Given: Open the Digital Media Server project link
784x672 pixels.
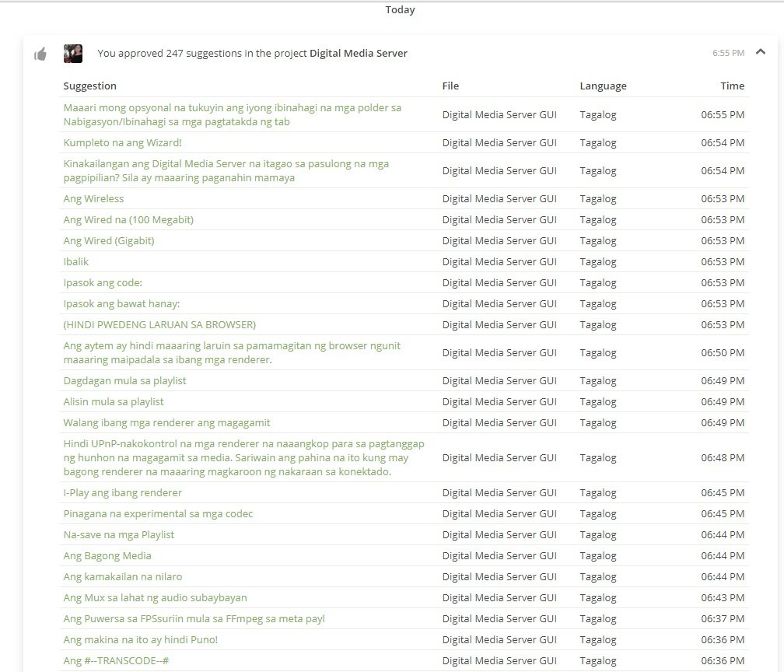Looking at the screenshot, I should 358,54.
